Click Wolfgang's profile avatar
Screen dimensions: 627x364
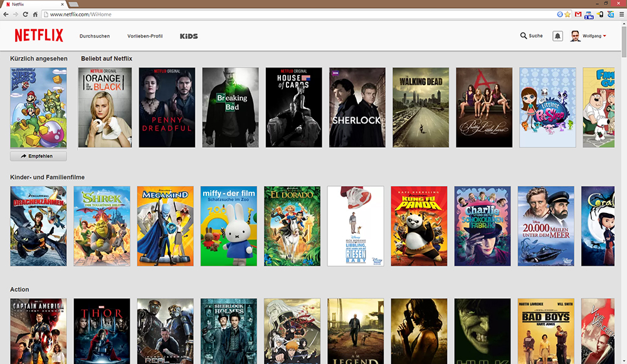click(x=575, y=36)
